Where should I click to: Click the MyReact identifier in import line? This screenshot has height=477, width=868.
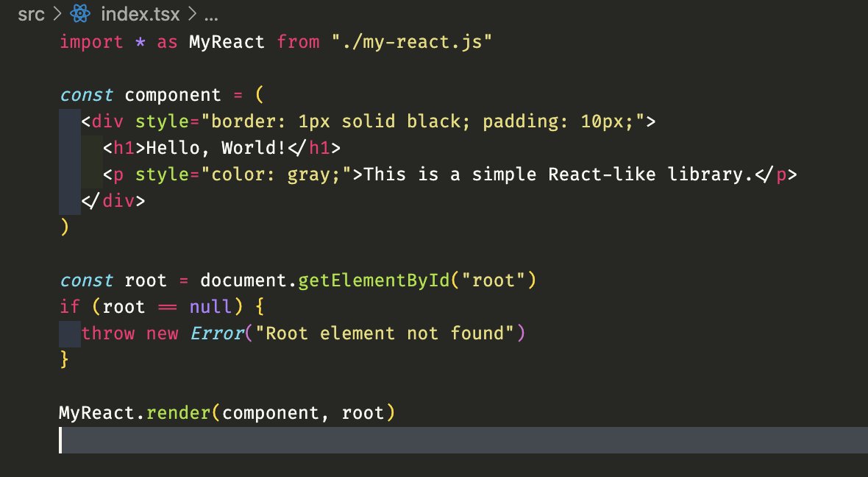pos(227,42)
